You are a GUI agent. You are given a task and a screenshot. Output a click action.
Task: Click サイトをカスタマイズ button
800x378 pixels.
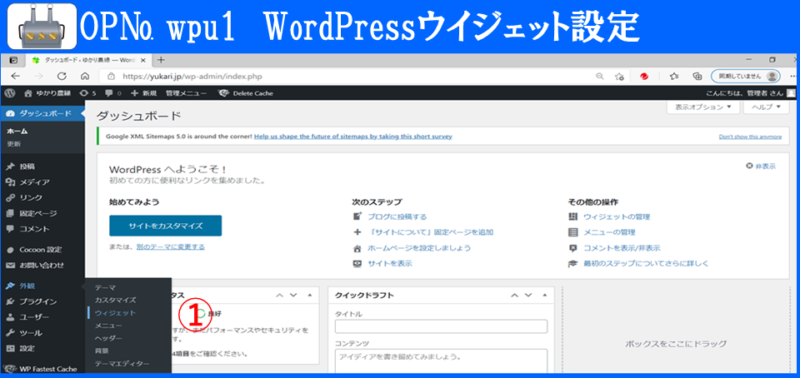pyautogui.click(x=165, y=225)
